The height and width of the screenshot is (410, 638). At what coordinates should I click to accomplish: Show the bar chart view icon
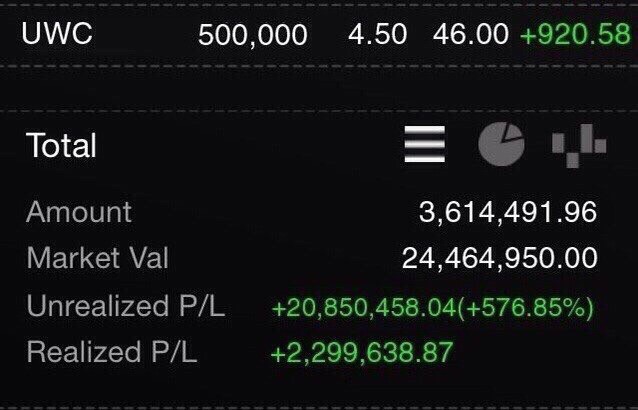pyautogui.click(x=579, y=146)
